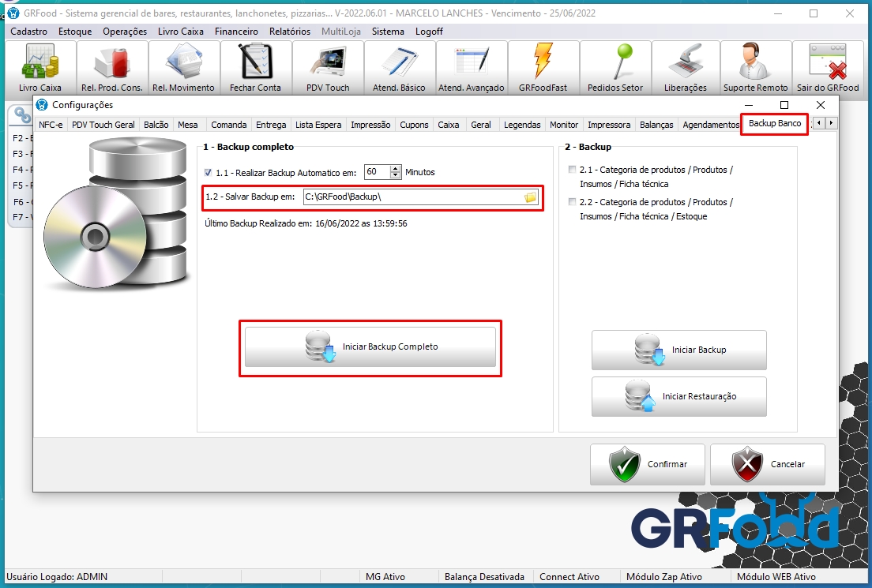Click GRFood app icon in title bar

(x=13, y=13)
